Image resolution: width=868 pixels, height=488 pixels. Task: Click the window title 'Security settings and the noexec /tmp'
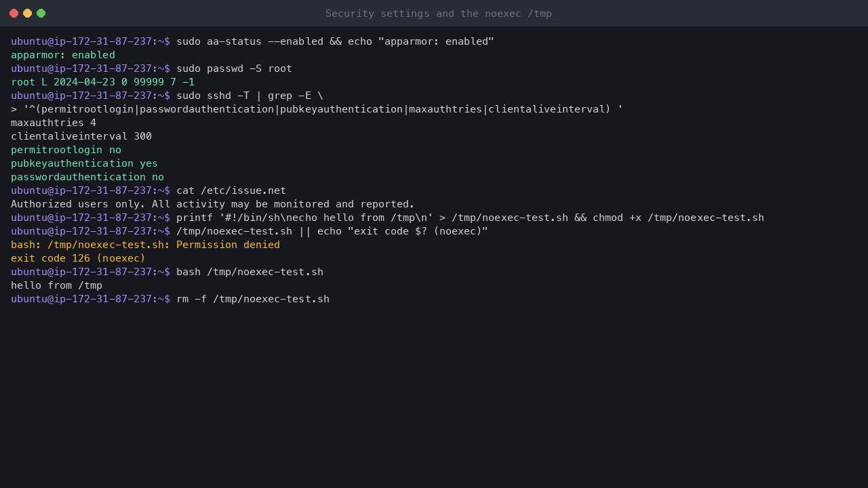(438, 14)
